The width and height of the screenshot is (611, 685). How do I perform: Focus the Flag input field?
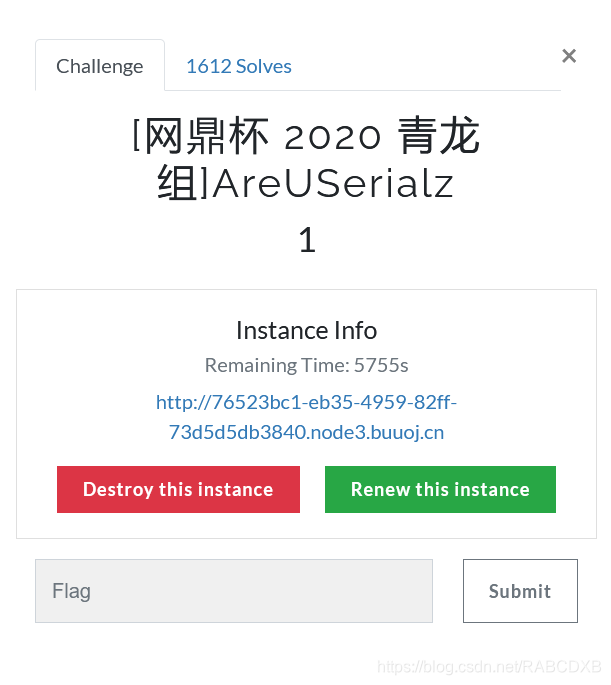(x=234, y=591)
